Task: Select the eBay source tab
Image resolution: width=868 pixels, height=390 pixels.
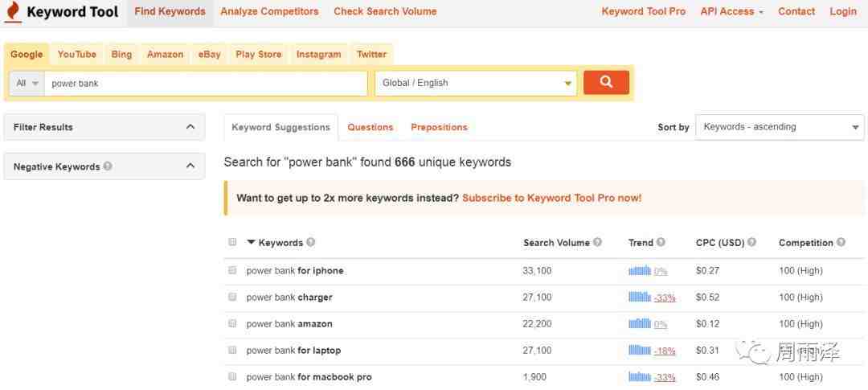Action: click(209, 55)
